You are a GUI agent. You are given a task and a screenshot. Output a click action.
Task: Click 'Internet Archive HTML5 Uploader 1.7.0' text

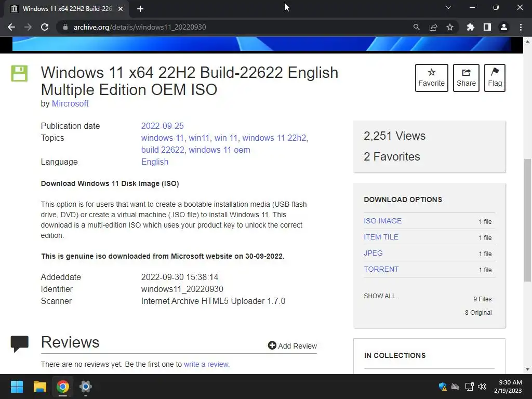point(213,301)
